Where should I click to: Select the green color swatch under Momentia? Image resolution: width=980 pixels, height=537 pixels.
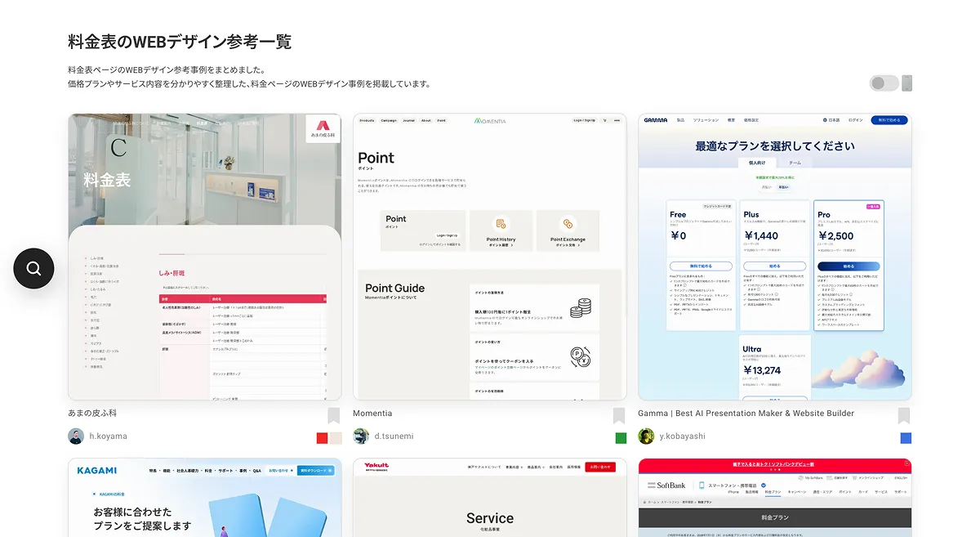pyautogui.click(x=621, y=438)
